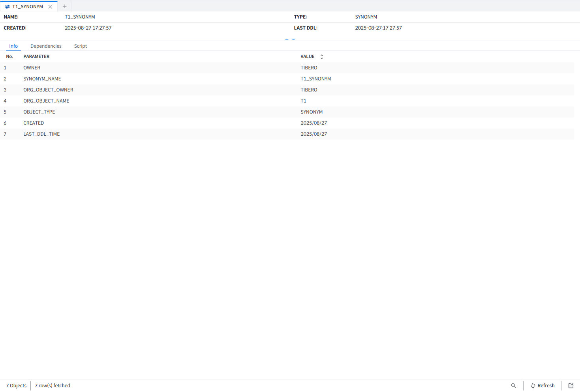This screenshot has height=392, width=580.
Task: Click the synonym icon on T1_SYNONYM tab
Action: pyautogui.click(x=8, y=7)
